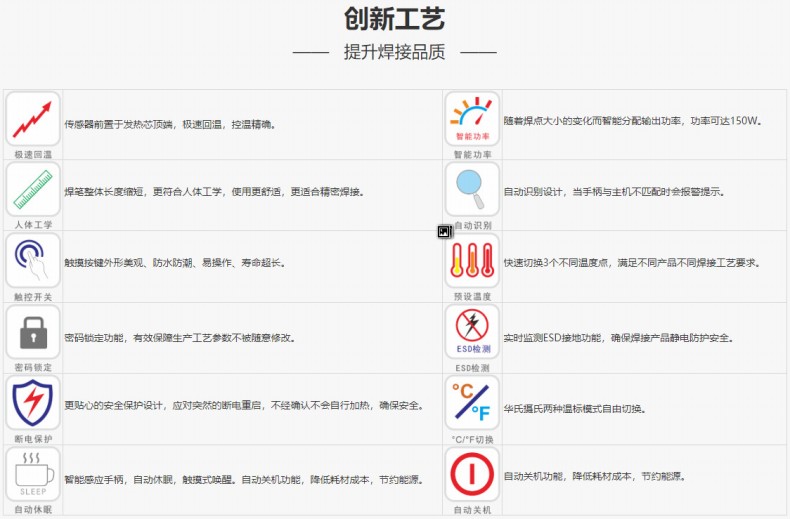
Task: Select the ESD检测 icon
Action: 472,331
